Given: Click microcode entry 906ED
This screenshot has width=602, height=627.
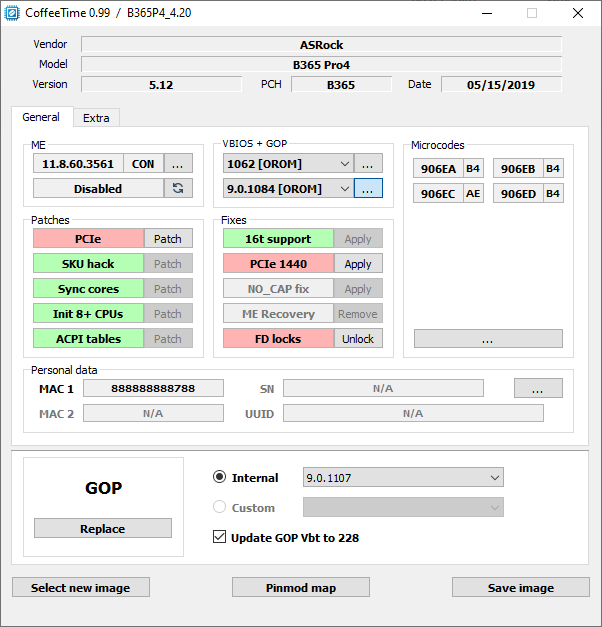Looking at the screenshot, I should click(518, 194).
